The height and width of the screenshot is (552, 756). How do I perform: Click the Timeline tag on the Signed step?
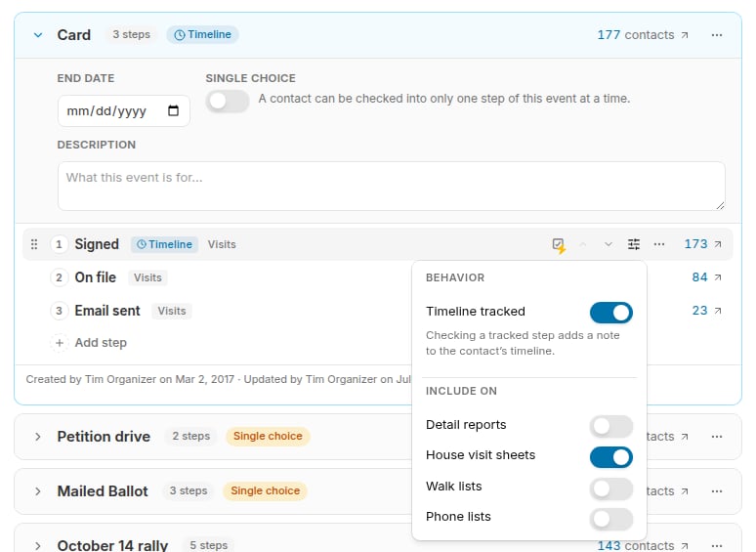164,244
